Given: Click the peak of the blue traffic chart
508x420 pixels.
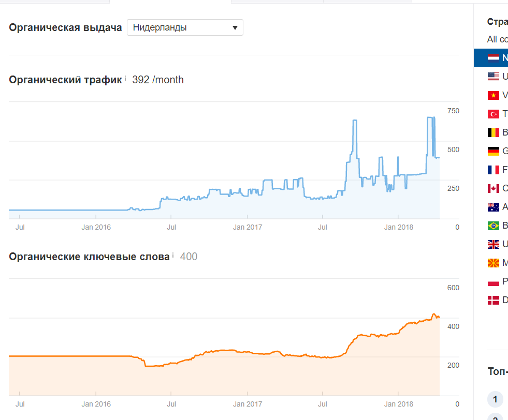Looking at the screenshot, I should click(x=430, y=118).
